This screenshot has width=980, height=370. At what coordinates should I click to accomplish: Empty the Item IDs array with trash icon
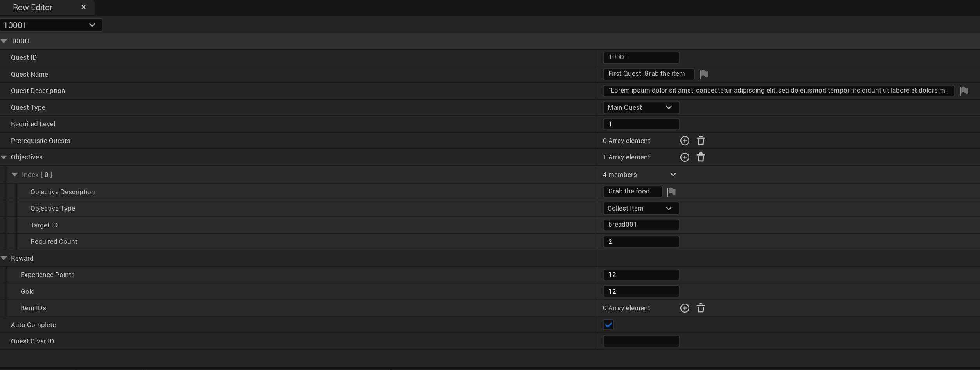click(x=701, y=308)
